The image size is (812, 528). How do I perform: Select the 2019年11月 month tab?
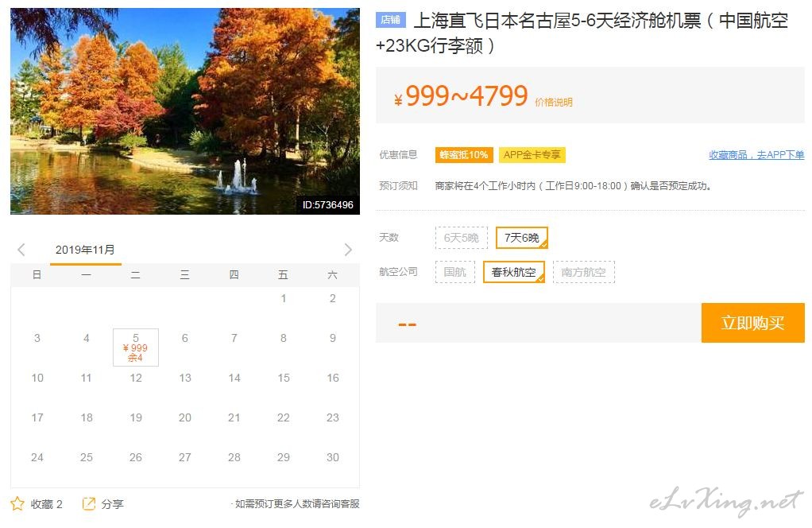point(86,250)
